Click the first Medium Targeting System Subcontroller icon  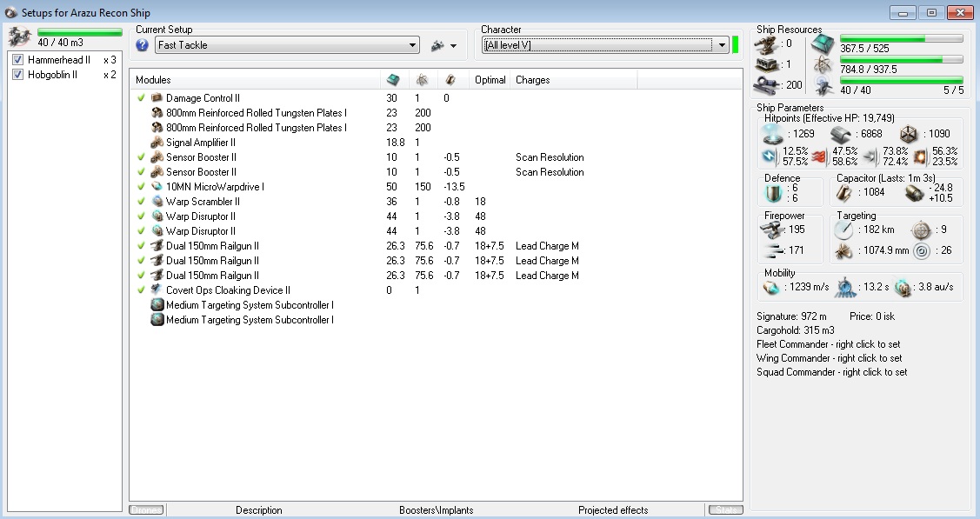(157, 305)
